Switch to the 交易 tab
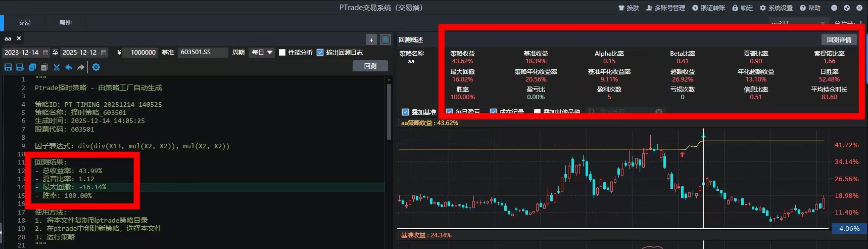 [x=24, y=23]
